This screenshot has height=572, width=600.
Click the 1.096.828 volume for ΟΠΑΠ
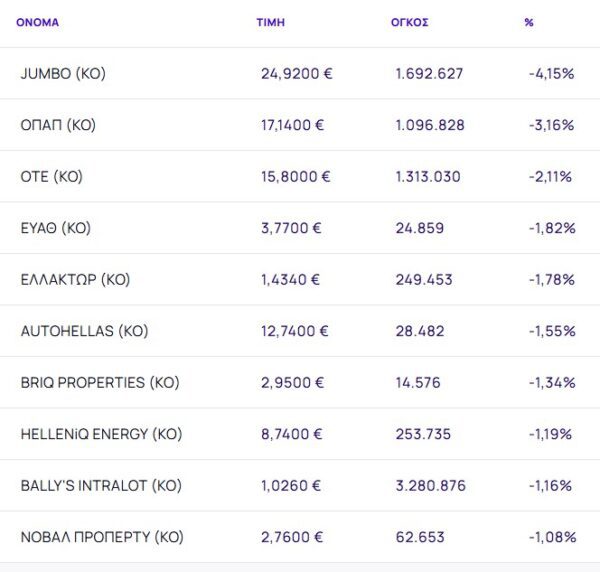pyautogui.click(x=428, y=125)
